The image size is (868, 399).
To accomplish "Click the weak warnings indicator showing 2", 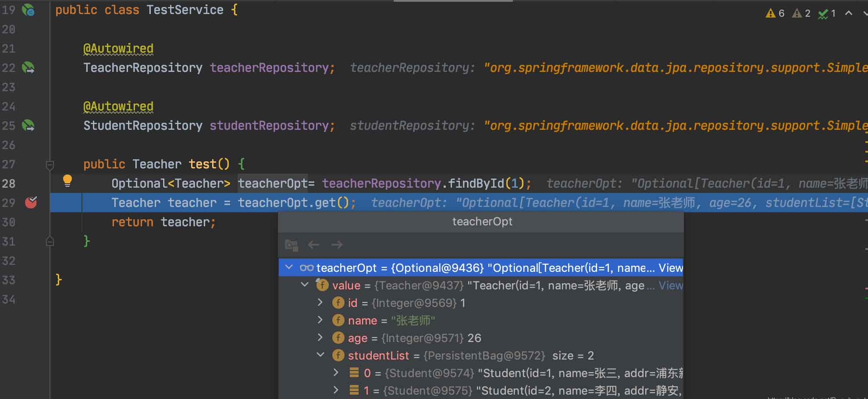I will click(x=801, y=13).
